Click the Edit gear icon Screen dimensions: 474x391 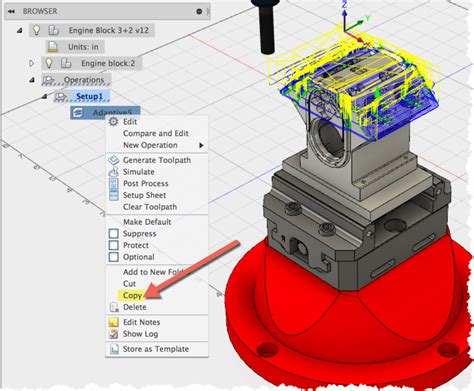tap(114, 122)
